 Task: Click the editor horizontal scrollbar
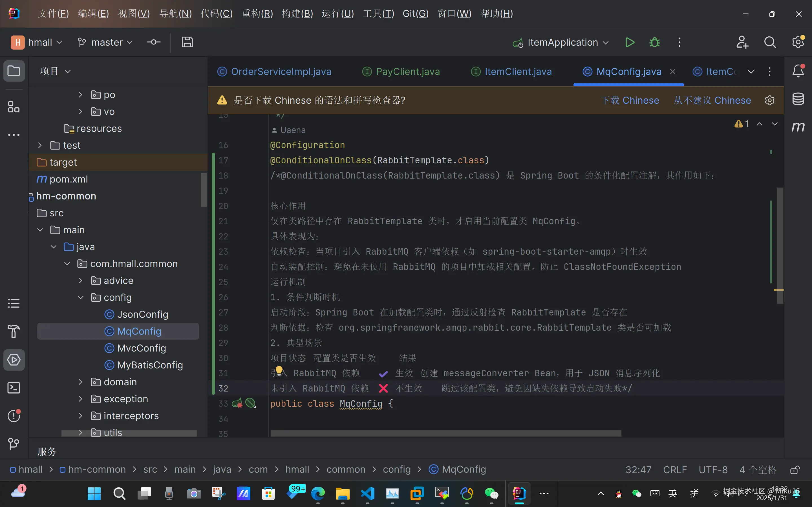click(445, 433)
